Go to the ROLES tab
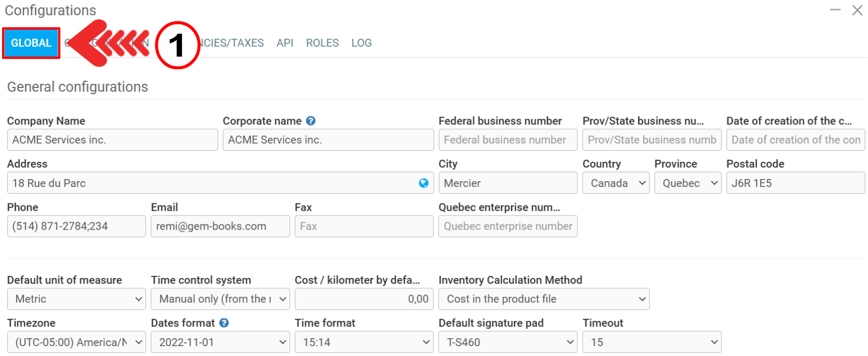The image size is (868, 356). [322, 43]
